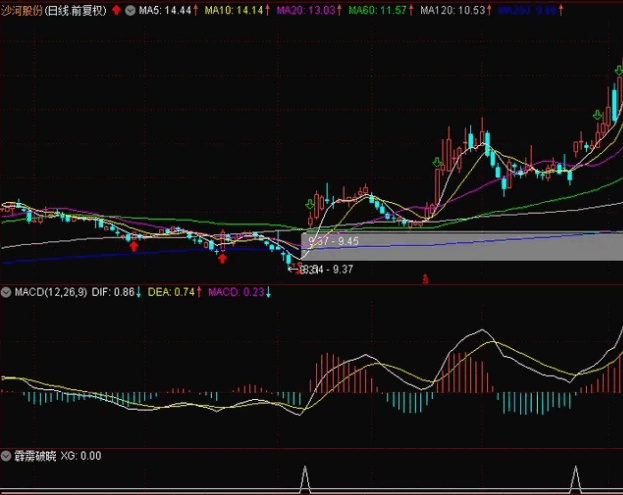Click the MA20: 13.03 label

308,9
